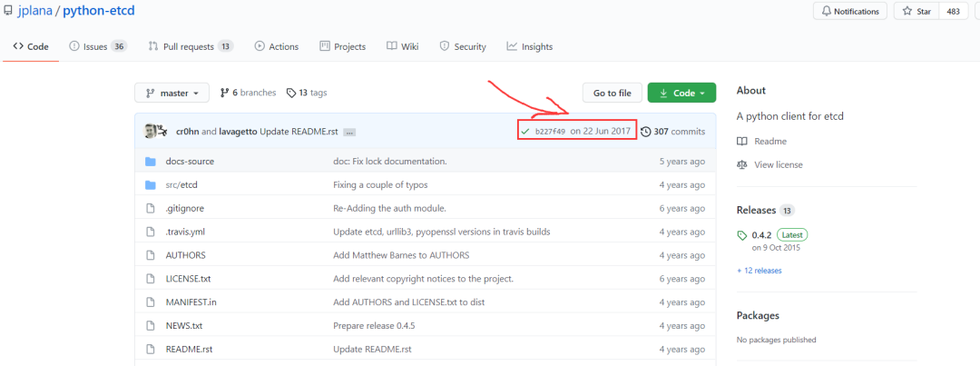980x366 pixels.
Task: Click the .travis.yml file icon
Action: (x=150, y=232)
